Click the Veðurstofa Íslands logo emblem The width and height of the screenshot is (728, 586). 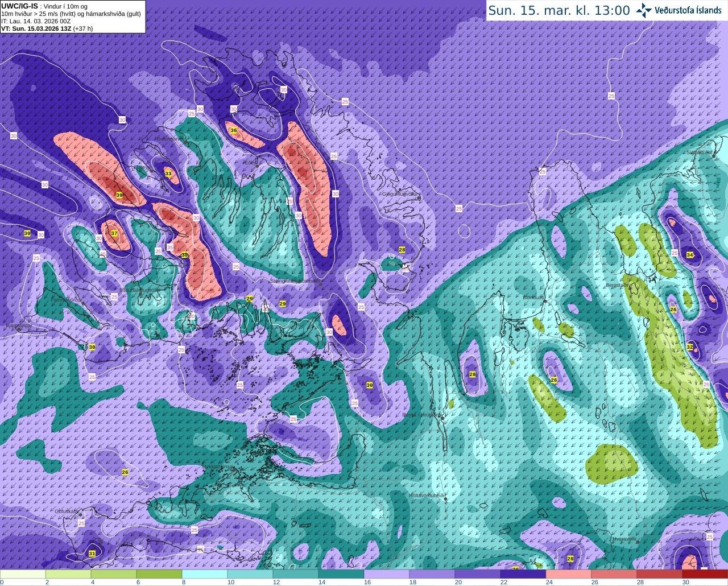tap(644, 10)
